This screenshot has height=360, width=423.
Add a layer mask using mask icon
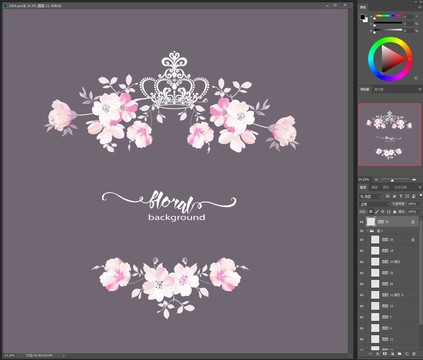coord(385,353)
